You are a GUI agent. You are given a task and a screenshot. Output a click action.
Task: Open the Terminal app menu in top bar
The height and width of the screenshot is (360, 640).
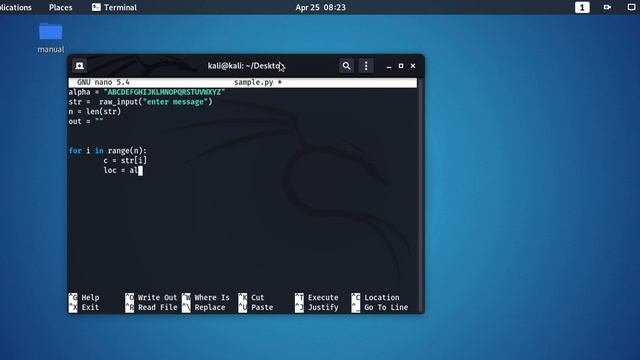[x=114, y=7]
